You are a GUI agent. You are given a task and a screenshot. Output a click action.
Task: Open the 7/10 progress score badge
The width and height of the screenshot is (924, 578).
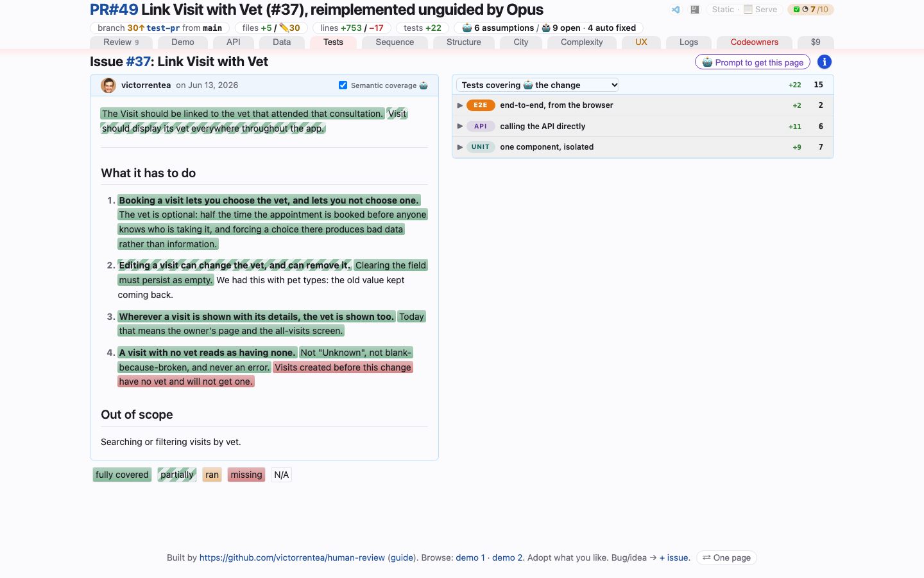coord(811,10)
